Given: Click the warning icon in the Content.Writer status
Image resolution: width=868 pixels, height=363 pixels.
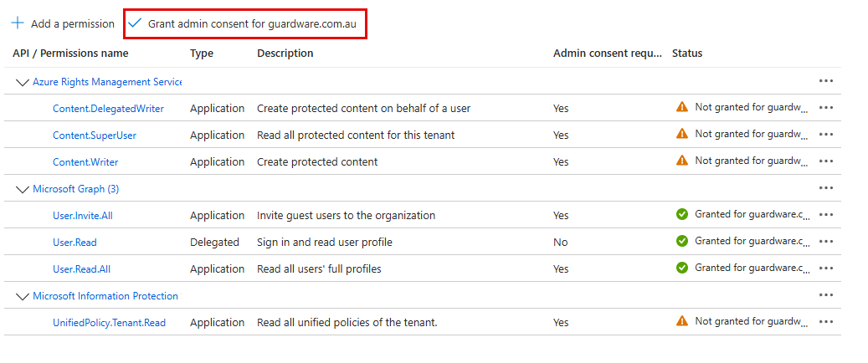Looking at the screenshot, I should click(x=682, y=161).
